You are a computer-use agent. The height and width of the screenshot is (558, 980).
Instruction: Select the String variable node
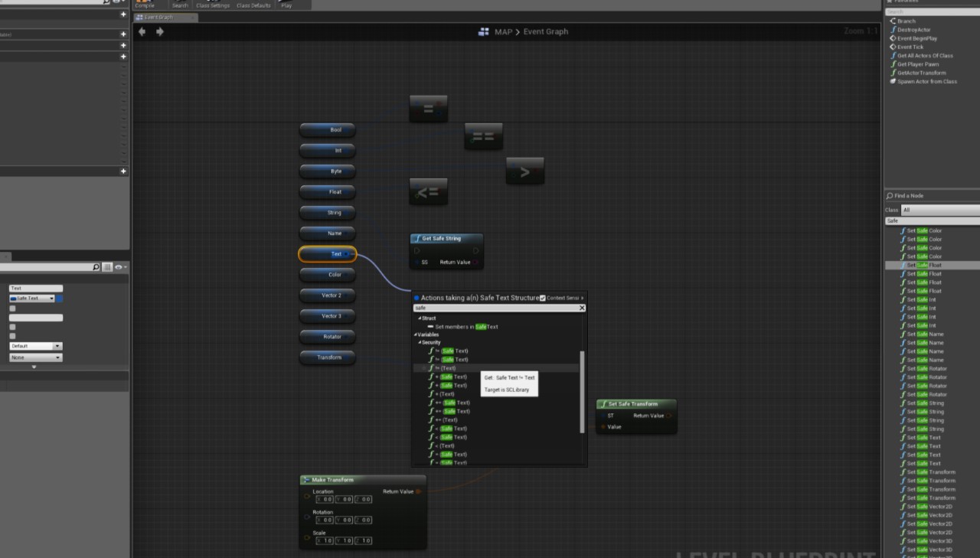[328, 212]
